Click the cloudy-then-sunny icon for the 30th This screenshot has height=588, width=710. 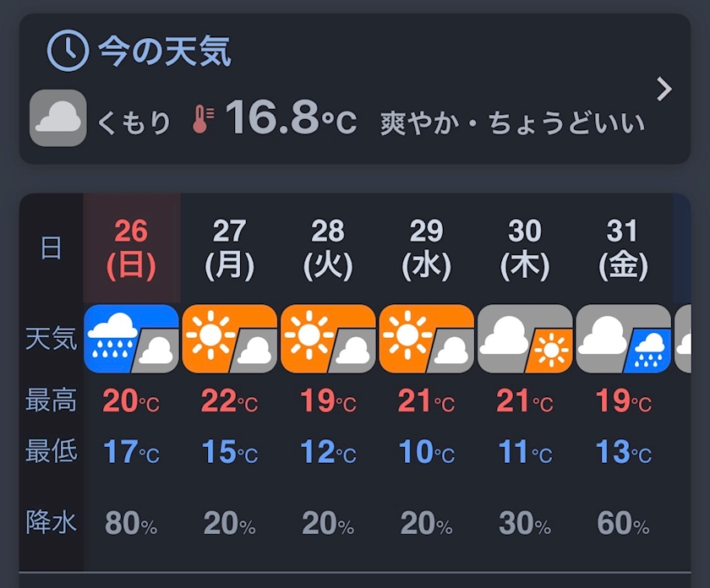[525, 339]
